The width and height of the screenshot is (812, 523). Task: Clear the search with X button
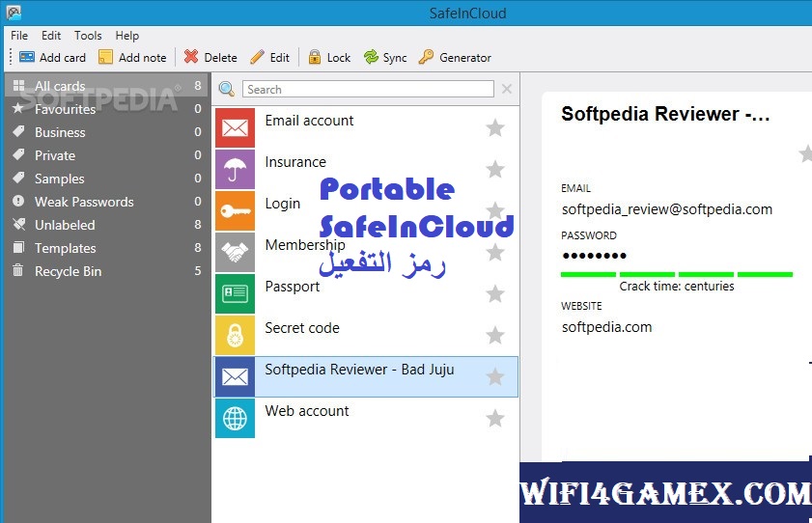507,89
